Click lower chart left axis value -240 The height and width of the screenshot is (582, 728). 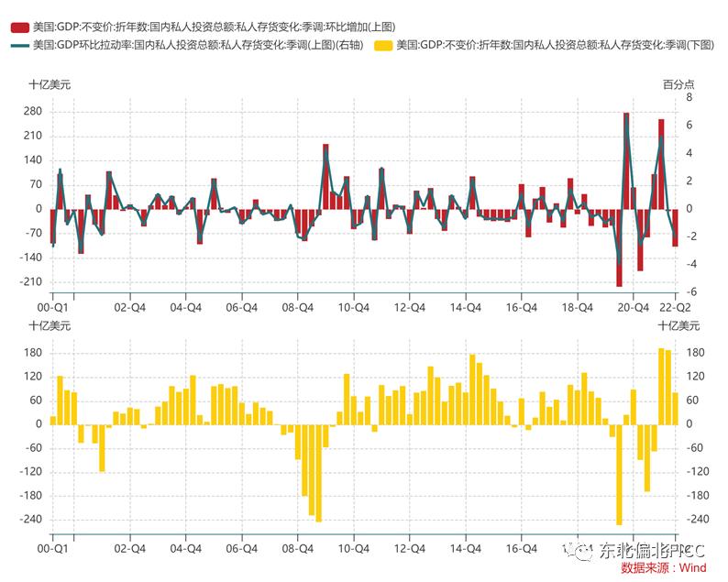tap(30, 520)
